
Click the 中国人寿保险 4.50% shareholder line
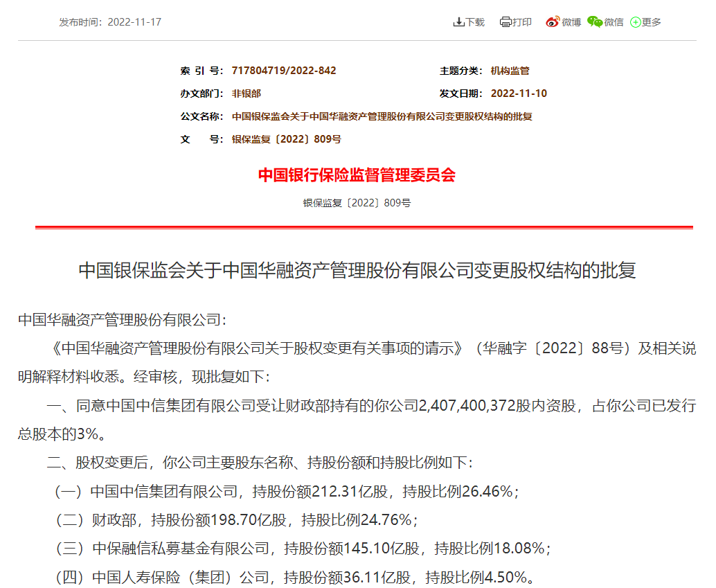pos(294,577)
